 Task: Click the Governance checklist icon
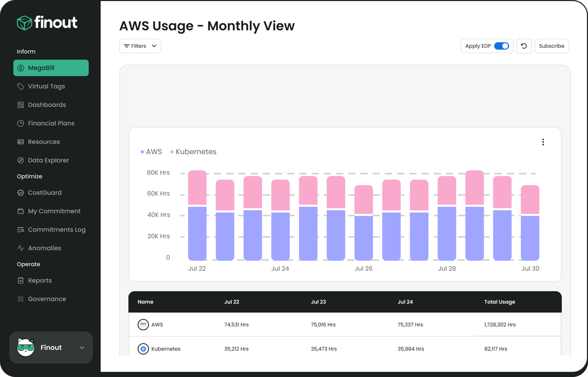pyautogui.click(x=21, y=299)
